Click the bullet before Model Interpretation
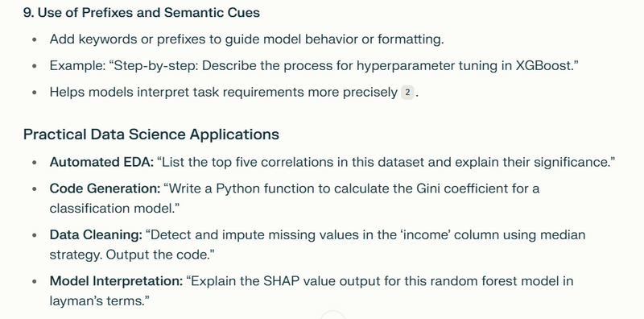Viewport: 644px width, 319px height. (x=35, y=282)
